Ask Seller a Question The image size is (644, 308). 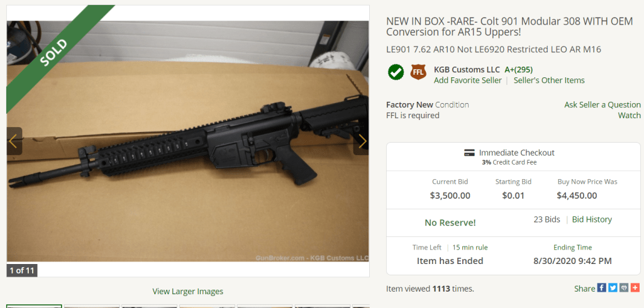coord(602,105)
